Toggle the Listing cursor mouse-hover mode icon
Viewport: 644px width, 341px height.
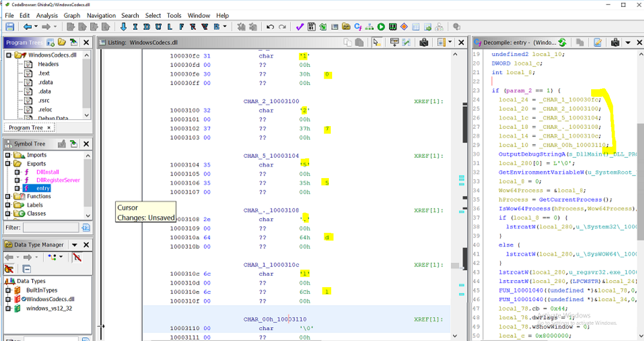[376, 42]
